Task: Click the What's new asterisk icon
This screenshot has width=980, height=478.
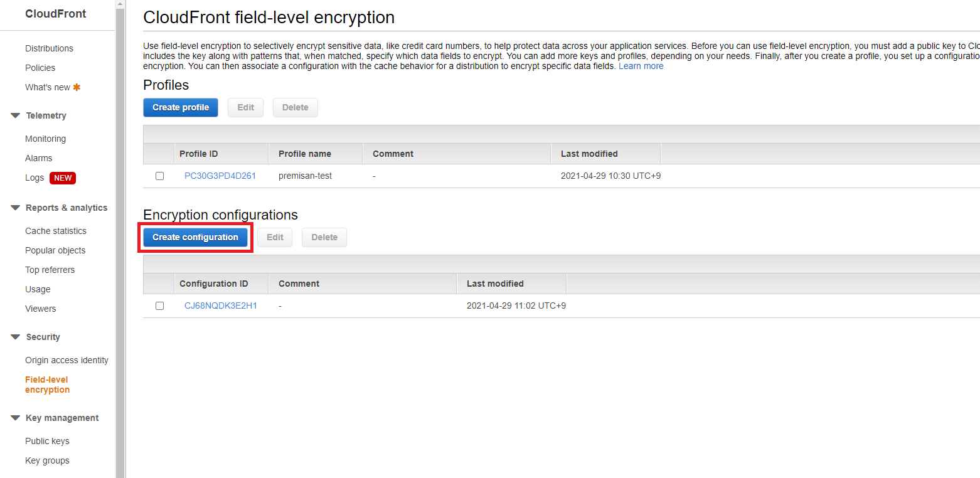Action: [77, 87]
